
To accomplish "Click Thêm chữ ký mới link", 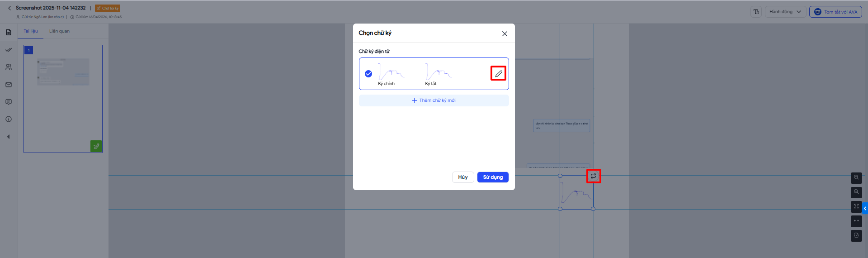I will click(x=434, y=100).
